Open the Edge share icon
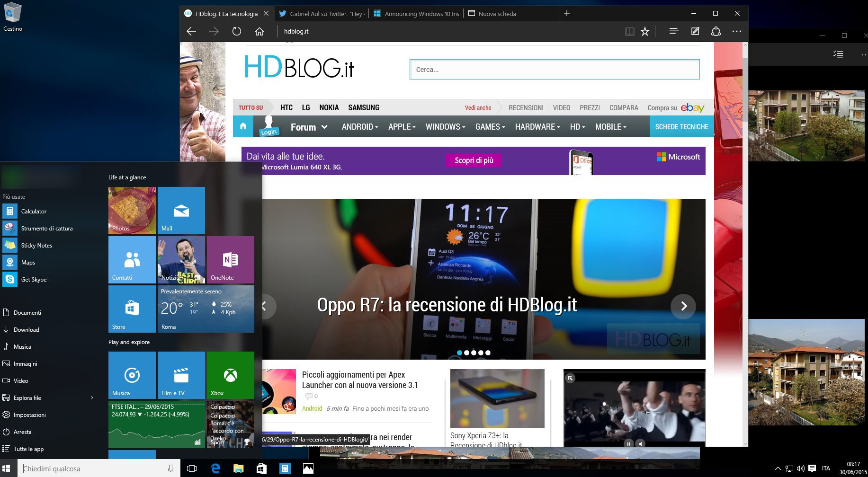868x477 pixels. (x=716, y=31)
